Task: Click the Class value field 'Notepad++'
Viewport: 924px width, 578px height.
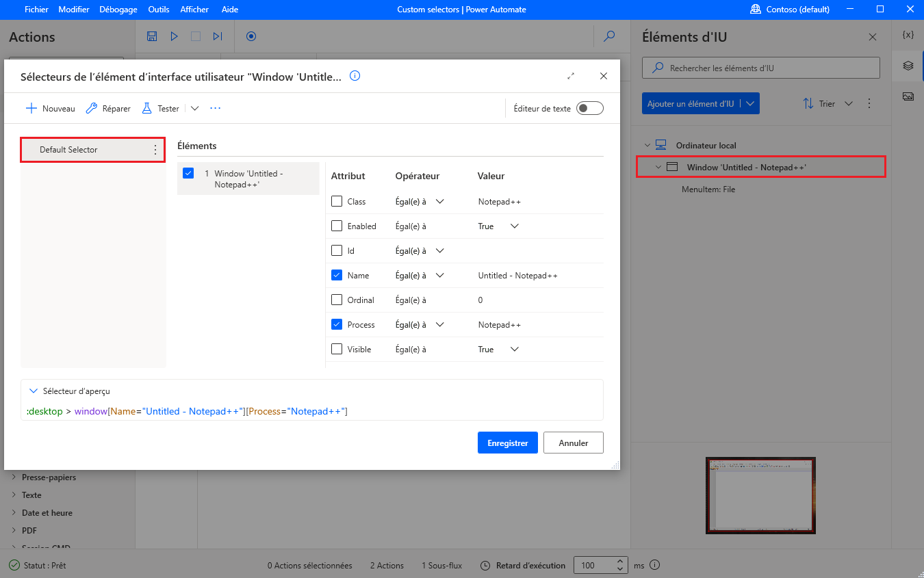Action: click(500, 201)
